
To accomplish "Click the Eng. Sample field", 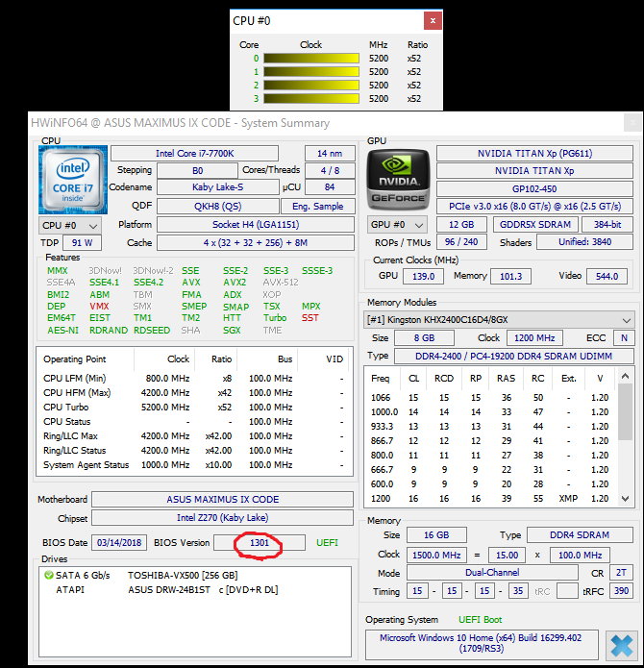I will (x=318, y=207).
